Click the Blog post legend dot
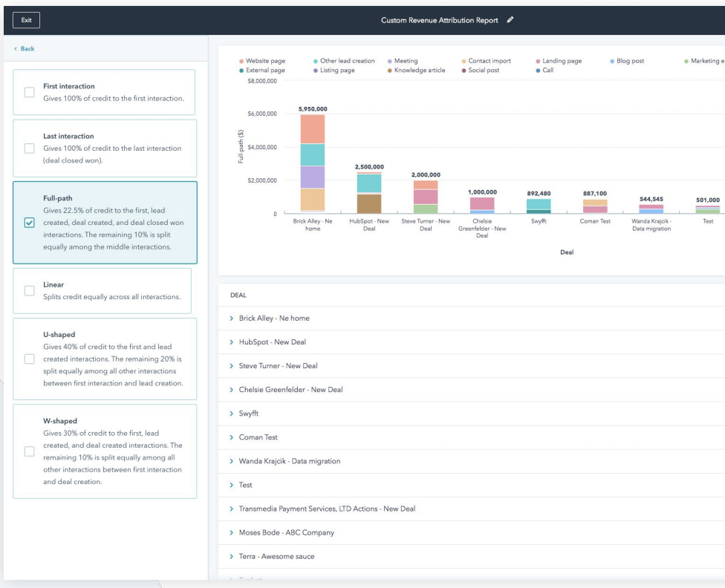The height and width of the screenshot is (588, 725). point(612,61)
